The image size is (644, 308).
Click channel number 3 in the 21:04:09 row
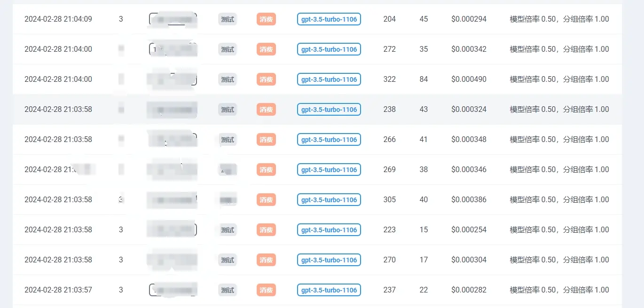coord(121,19)
